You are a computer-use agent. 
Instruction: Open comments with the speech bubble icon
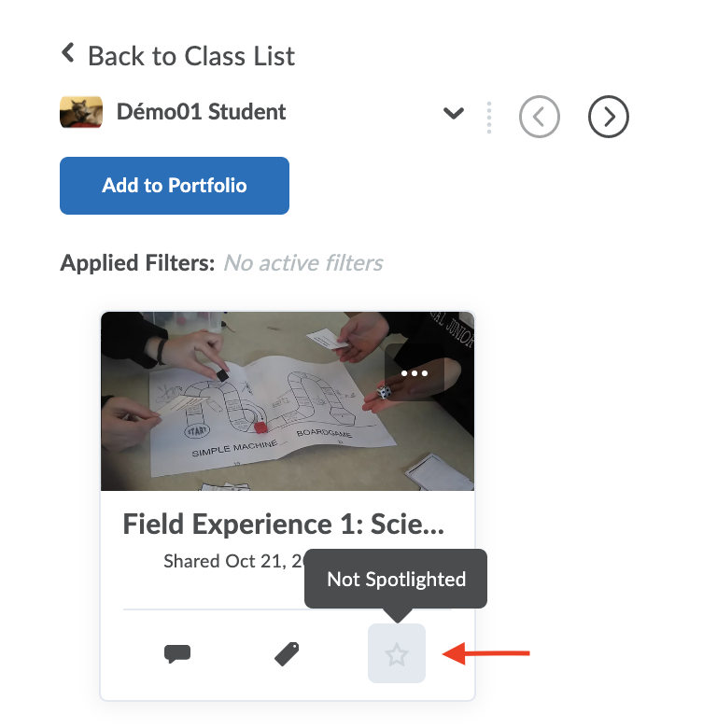[176, 654]
